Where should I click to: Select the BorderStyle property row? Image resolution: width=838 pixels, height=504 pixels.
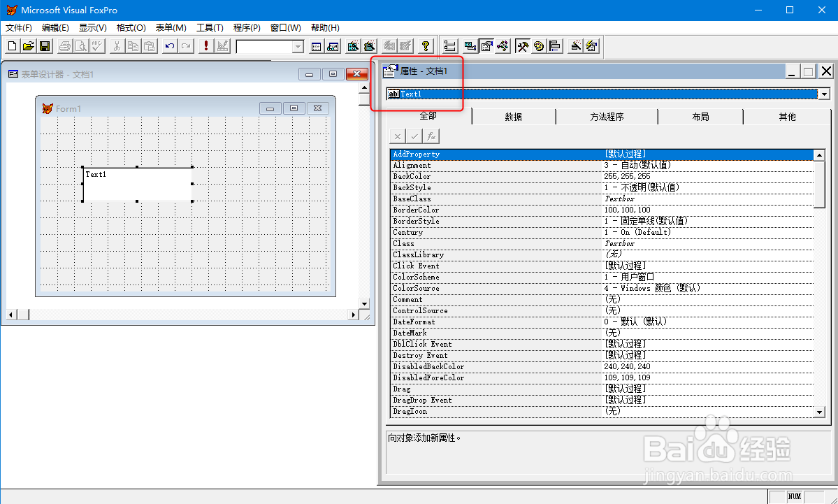(x=602, y=222)
